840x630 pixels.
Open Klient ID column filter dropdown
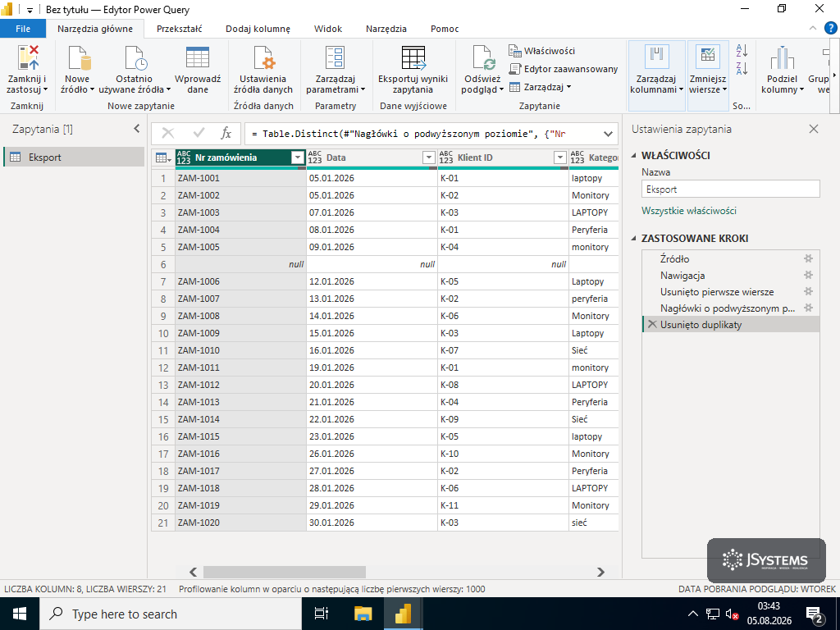(x=559, y=157)
